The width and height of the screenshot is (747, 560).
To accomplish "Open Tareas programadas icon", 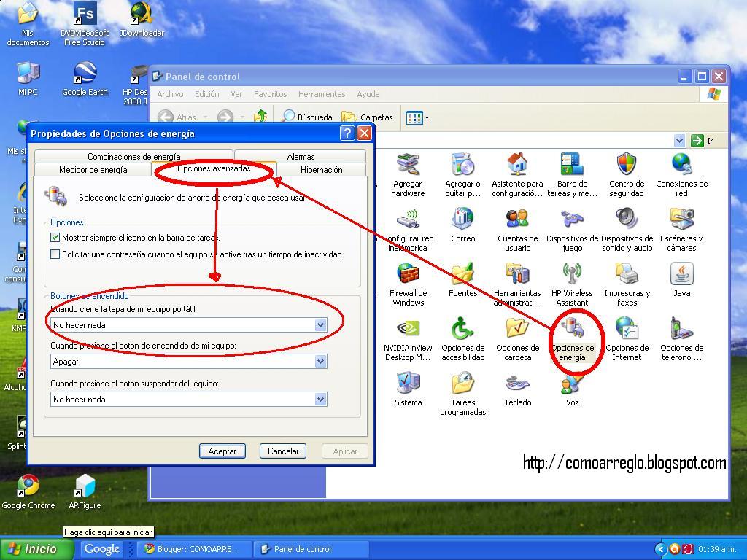I will click(462, 384).
